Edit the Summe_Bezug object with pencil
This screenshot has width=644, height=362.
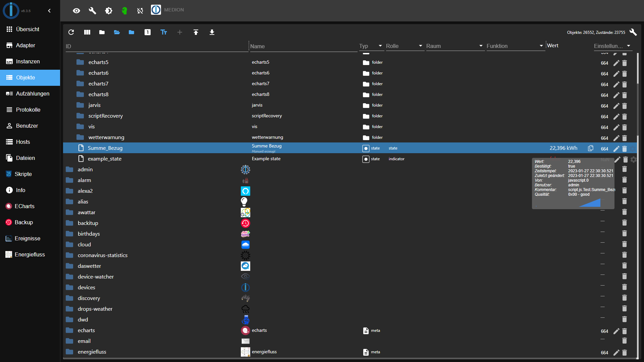[616, 148]
